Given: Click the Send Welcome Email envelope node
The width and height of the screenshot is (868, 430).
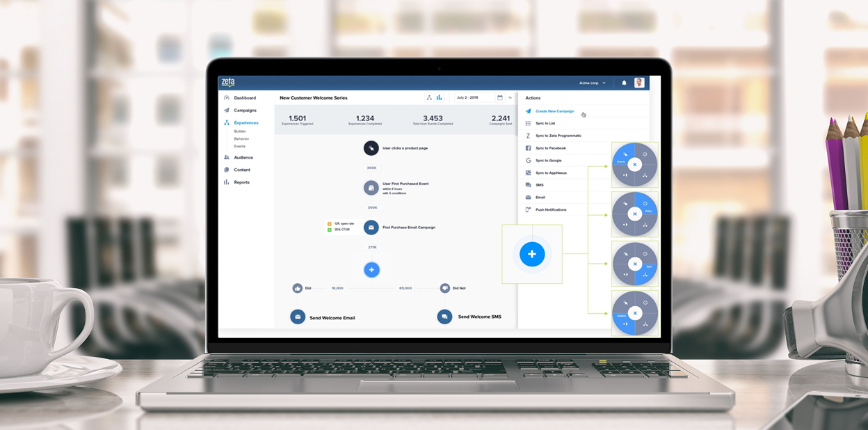Looking at the screenshot, I should coord(298,317).
